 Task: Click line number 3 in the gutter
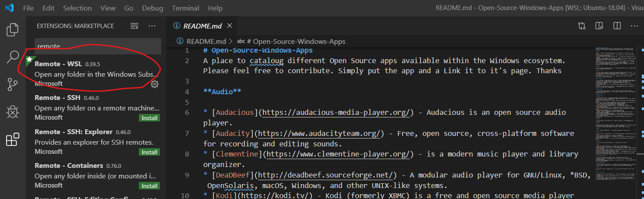point(187,81)
